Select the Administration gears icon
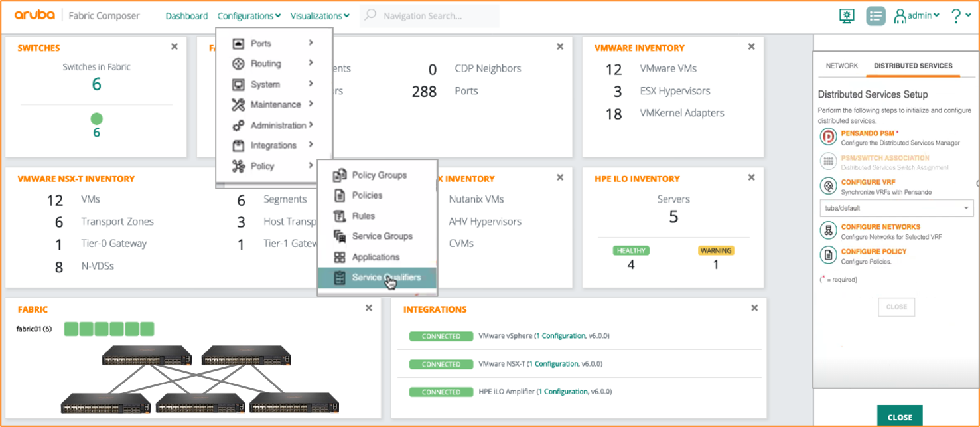 point(238,126)
